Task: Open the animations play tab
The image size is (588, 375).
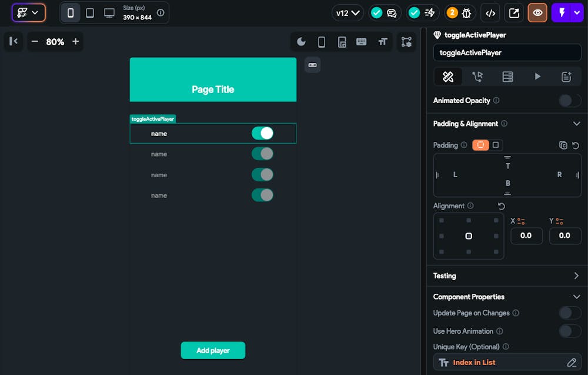Action: tap(537, 77)
